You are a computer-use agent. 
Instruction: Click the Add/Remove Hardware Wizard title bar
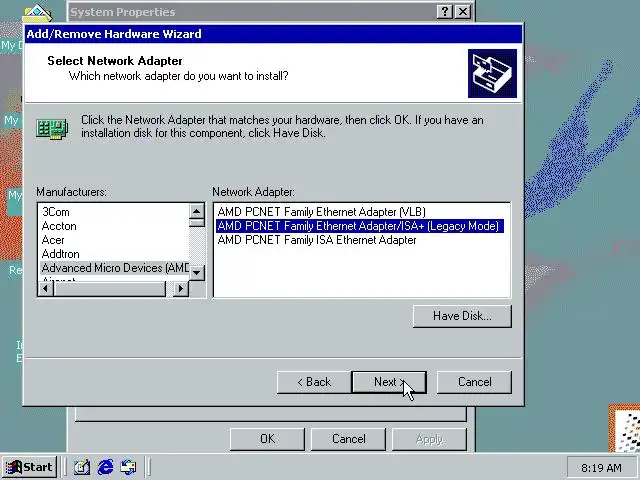tap(273, 34)
